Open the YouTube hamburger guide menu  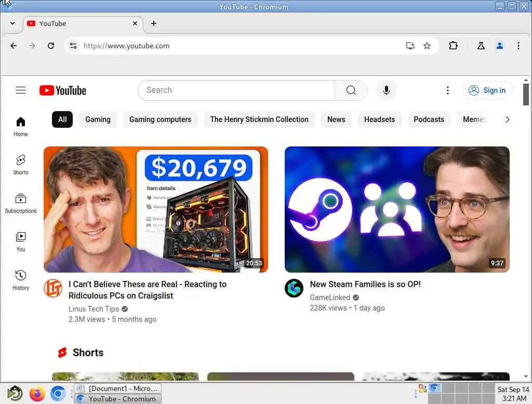(x=21, y=90)
